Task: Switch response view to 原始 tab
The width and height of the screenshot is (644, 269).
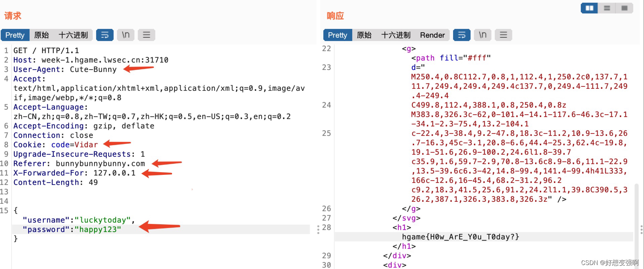Action: pos(364,35)
